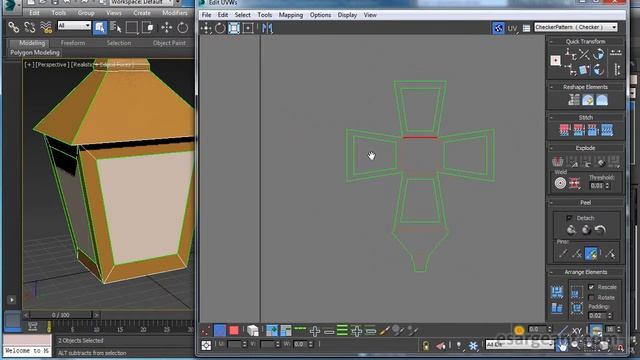The height and width of the screenshot is (360, 640).
Task: Toggle the Lock Selection padlock icon
Action: (426, 346)
